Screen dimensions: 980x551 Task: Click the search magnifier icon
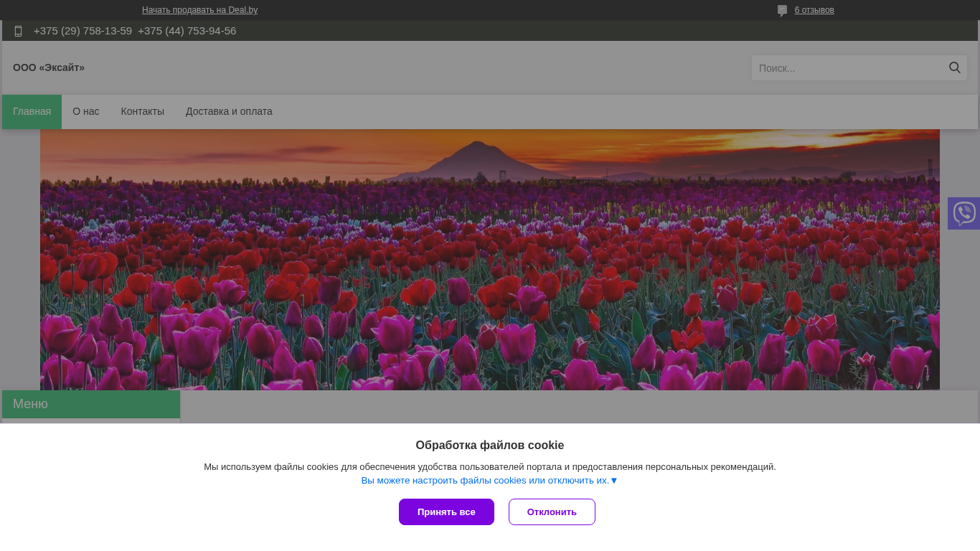pos(954,67)
